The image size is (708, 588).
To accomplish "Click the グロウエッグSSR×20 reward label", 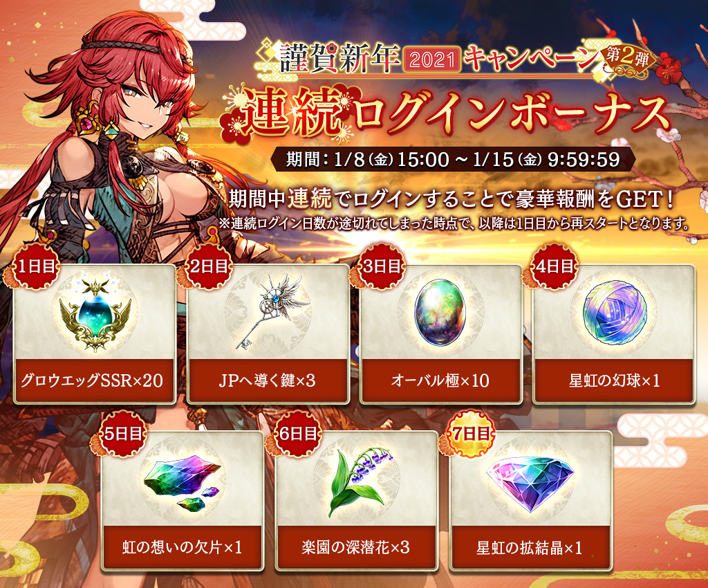I will click(x=92, y=380).
